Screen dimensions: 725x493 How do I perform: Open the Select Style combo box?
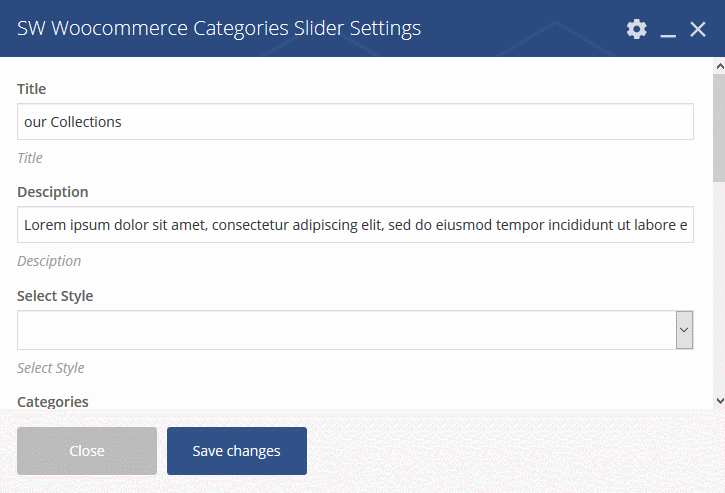355,330
